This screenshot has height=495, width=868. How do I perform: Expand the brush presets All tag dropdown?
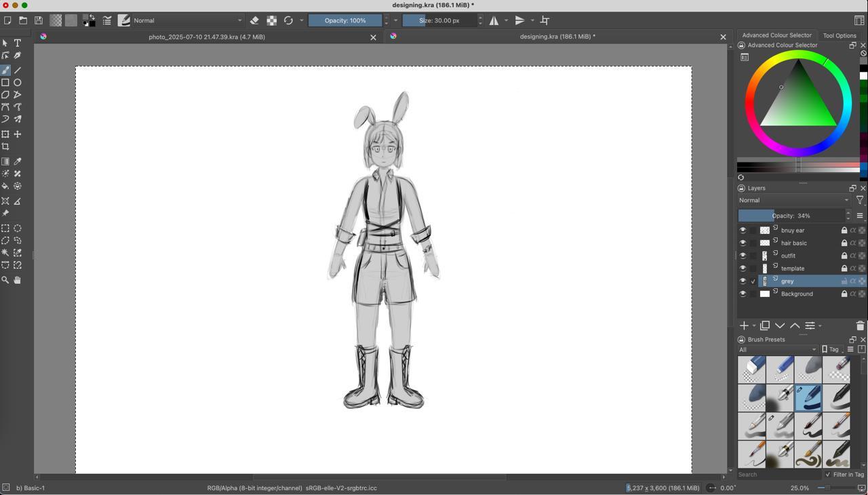pos(778,350)
